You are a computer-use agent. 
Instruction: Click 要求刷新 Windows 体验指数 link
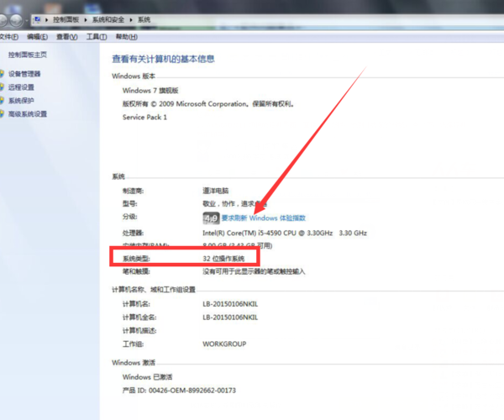tap(264, 218)
